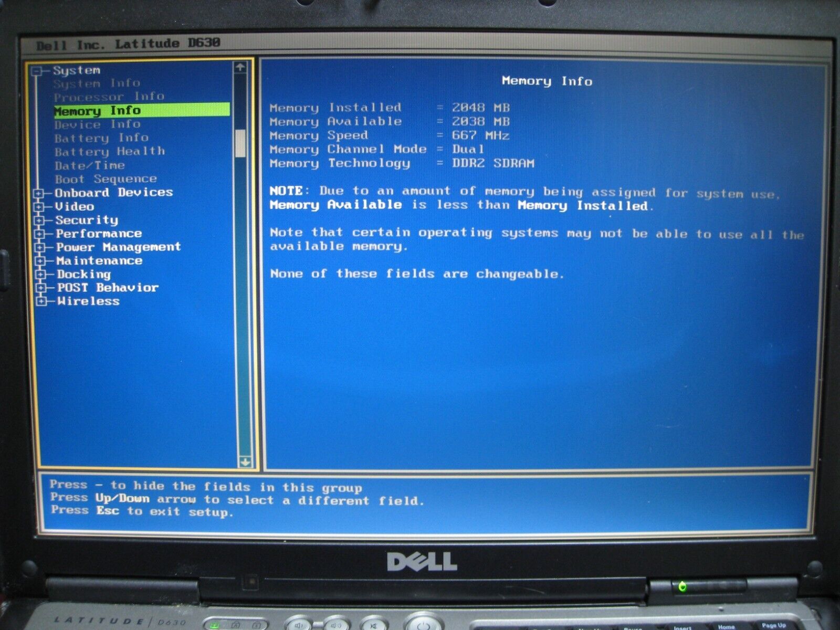Open Boot Sequence entry
The width and height of the screenshot is (840, 630).
pyautogui.click(x=106, y=179)
